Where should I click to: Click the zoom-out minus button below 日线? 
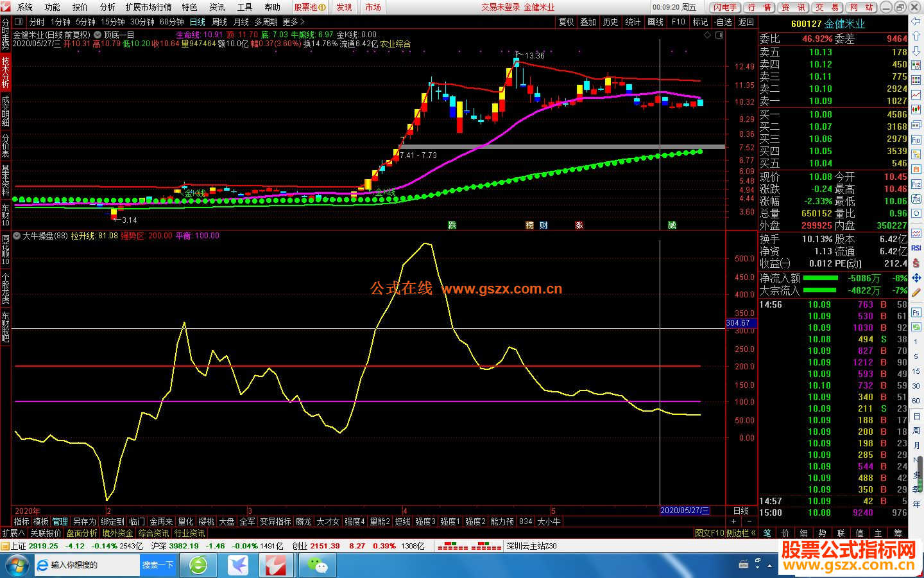749,521
